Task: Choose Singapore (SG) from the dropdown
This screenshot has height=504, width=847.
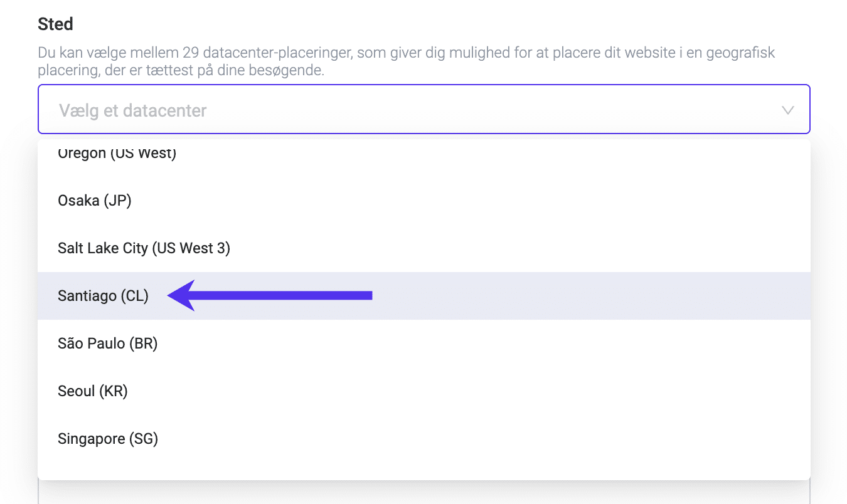Action: [107, 439]
